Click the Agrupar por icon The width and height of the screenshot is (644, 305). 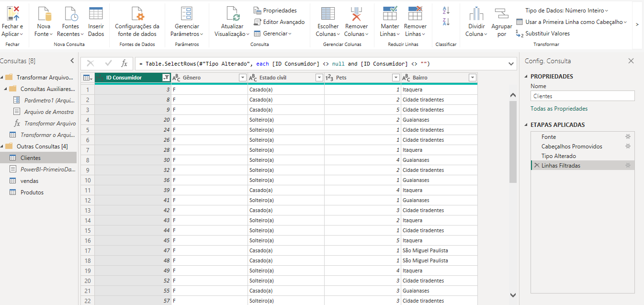[x=501, y=13]
